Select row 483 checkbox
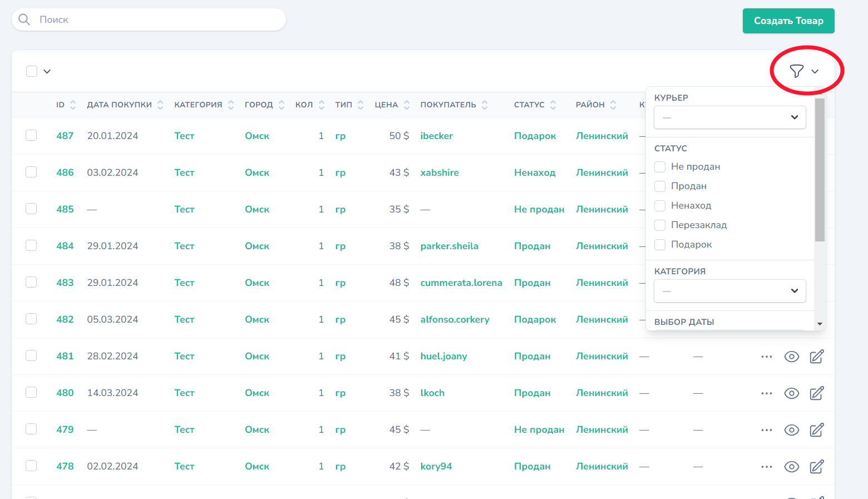868x499 pixels. (x=31, y=282)
